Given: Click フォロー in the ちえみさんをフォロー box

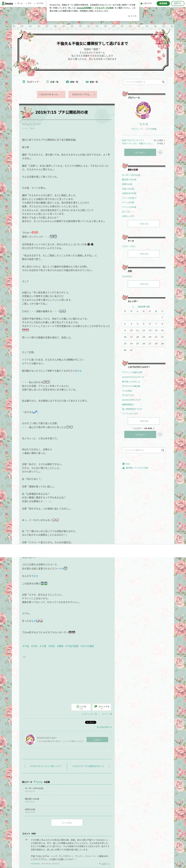Looking at the screenshot, I should tap(97, 740).
